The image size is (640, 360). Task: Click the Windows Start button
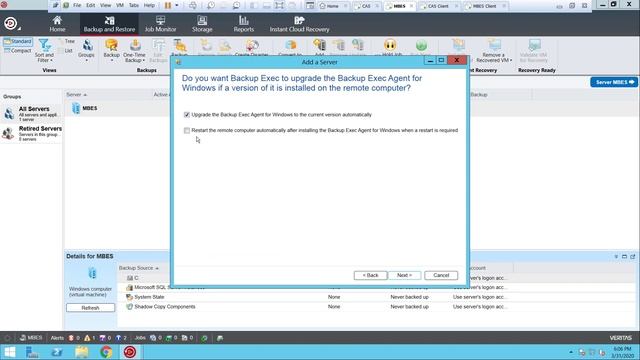click(10, 352)
